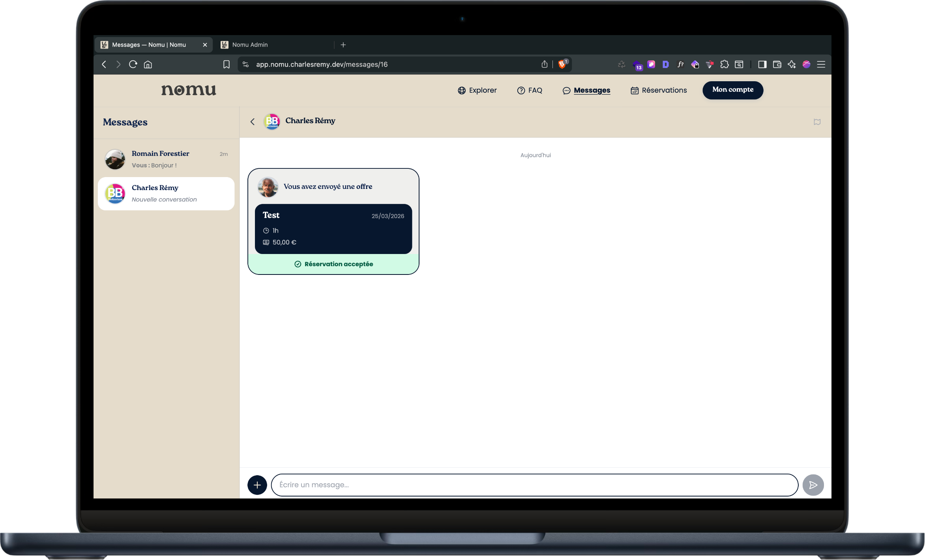Screen dimensions: 925x560
Task: Click the Brave shields lion icon
Action: (x=562, y=64)
